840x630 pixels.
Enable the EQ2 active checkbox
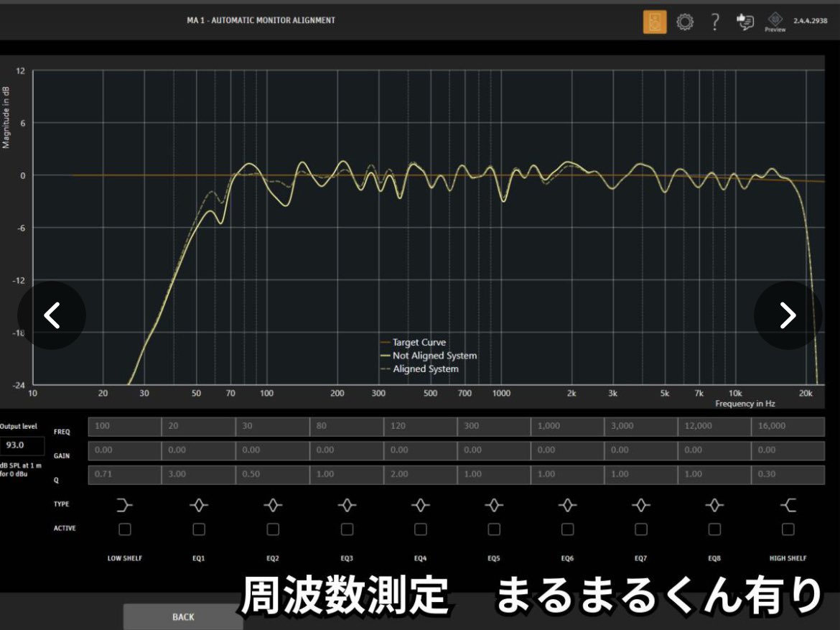(x=273, y=529)
